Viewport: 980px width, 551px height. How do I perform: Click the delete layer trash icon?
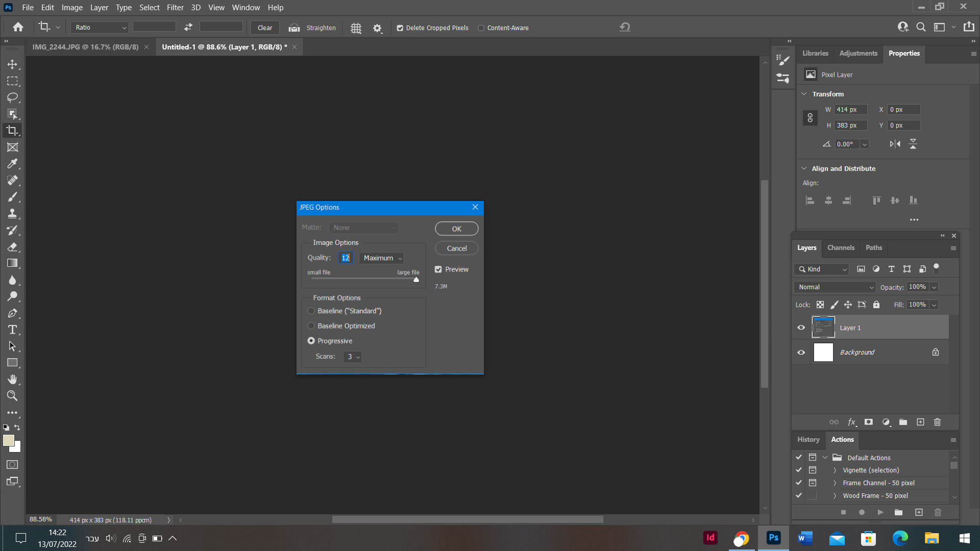937,422
